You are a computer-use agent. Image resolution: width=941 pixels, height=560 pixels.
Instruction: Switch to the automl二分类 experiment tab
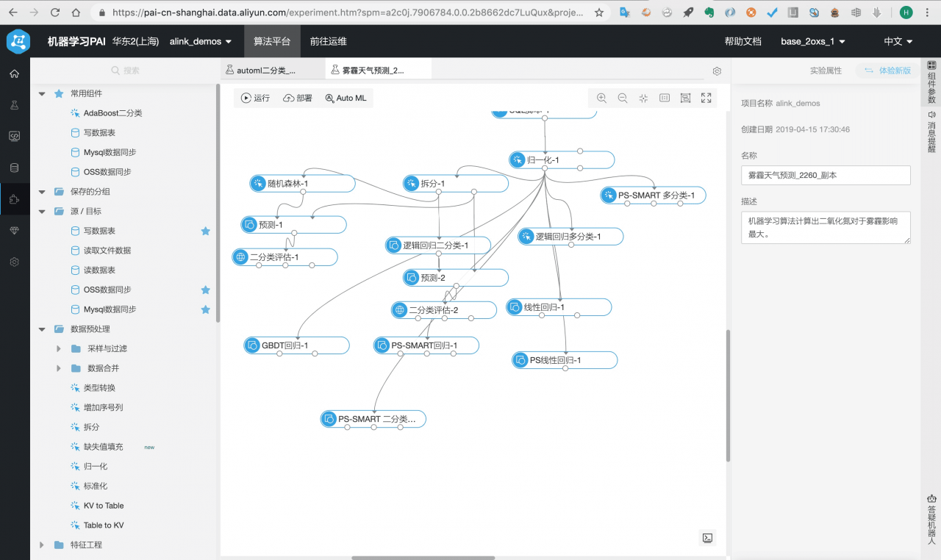pyautogui.click(x=273, y=71)
